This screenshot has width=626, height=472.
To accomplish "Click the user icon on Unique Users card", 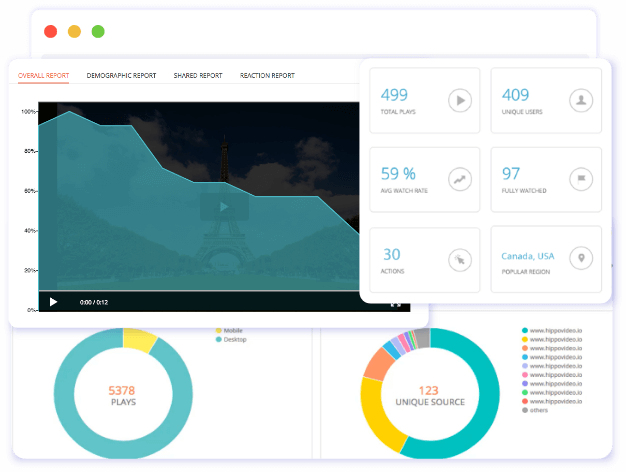I will (581, 100).
